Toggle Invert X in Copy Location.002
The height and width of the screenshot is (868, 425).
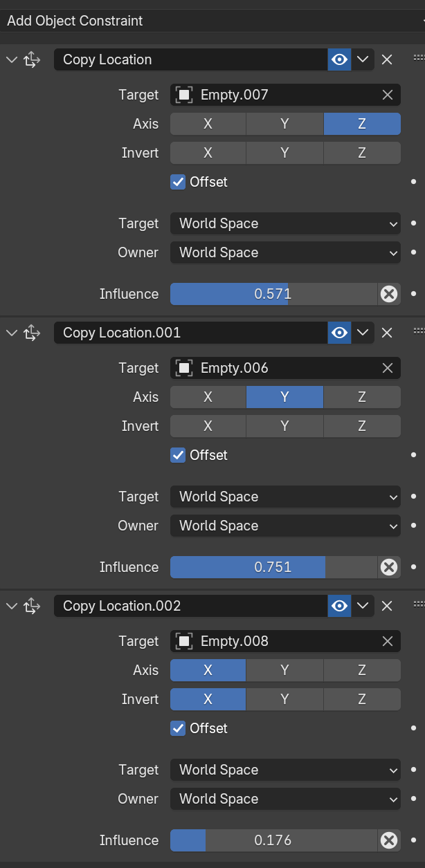[x=208, y=699]
